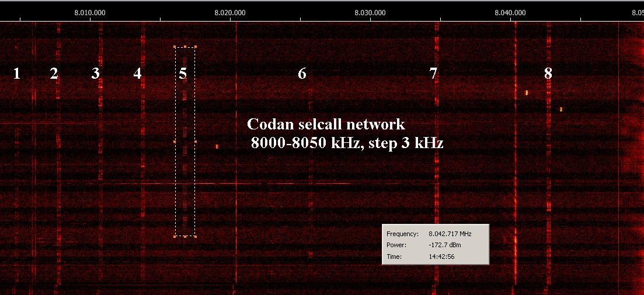Click the 8.010.000 frequency scale label

pyautogui.click(x=89, y=13)
